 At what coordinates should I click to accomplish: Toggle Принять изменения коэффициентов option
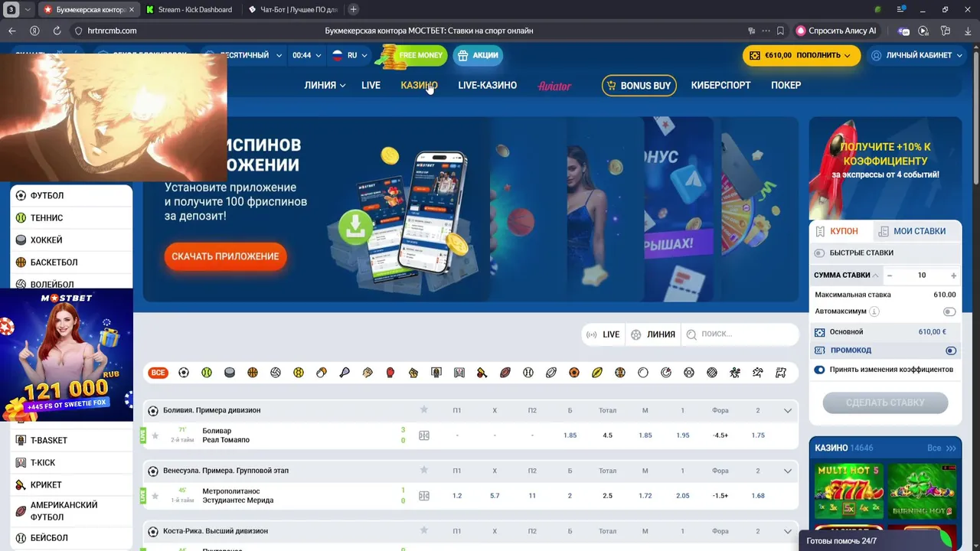coord(820,370)
